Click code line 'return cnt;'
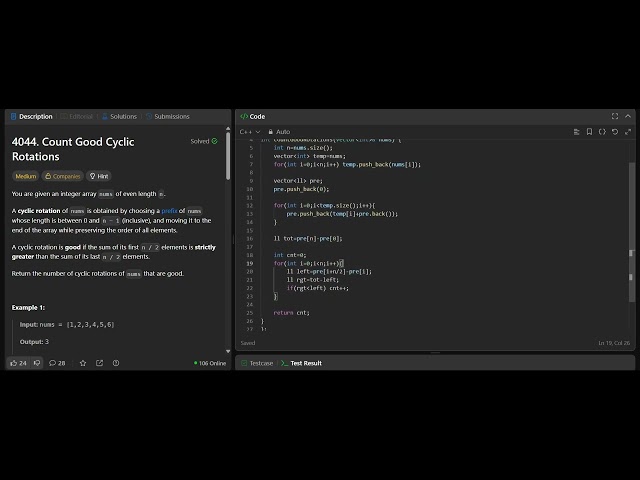 291,313
